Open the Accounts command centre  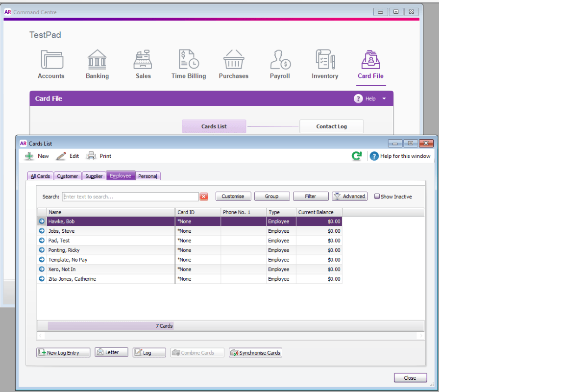pyautogui.click(x=51, y=64)
